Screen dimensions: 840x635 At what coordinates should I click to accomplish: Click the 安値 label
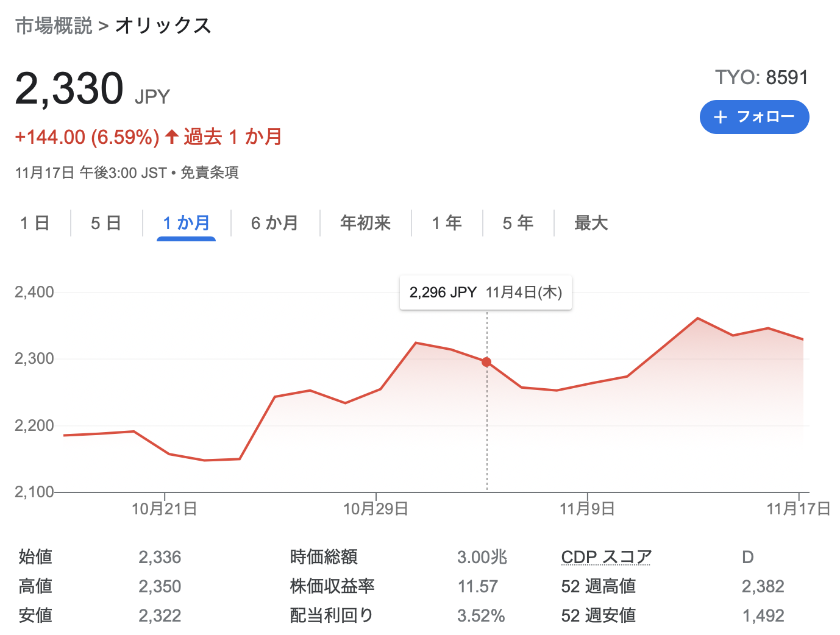[35, 615]
